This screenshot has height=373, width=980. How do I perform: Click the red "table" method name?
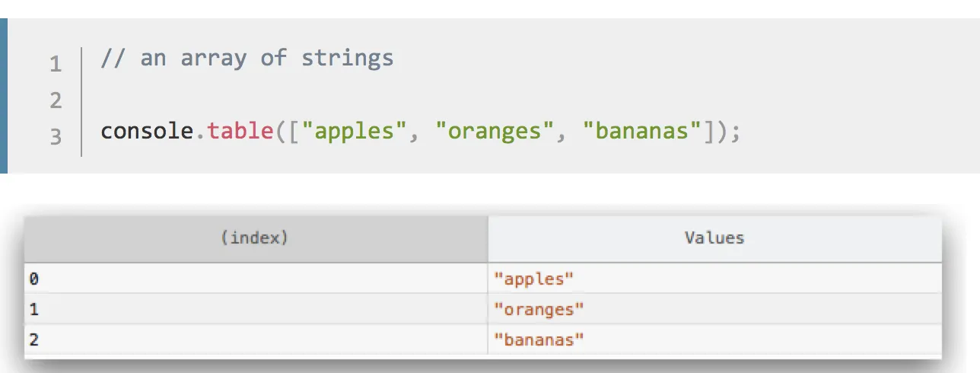click(240, 132)
